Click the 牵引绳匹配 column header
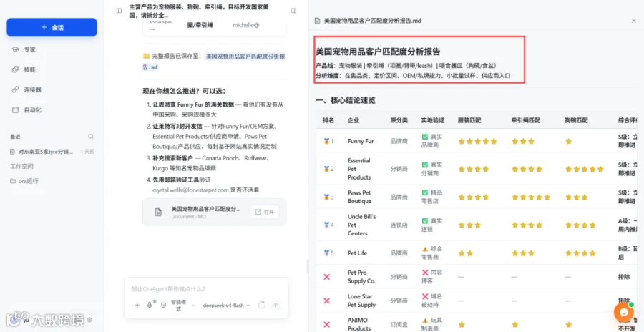This screenshot has width=644, height=332. click(x=526, y=120)
